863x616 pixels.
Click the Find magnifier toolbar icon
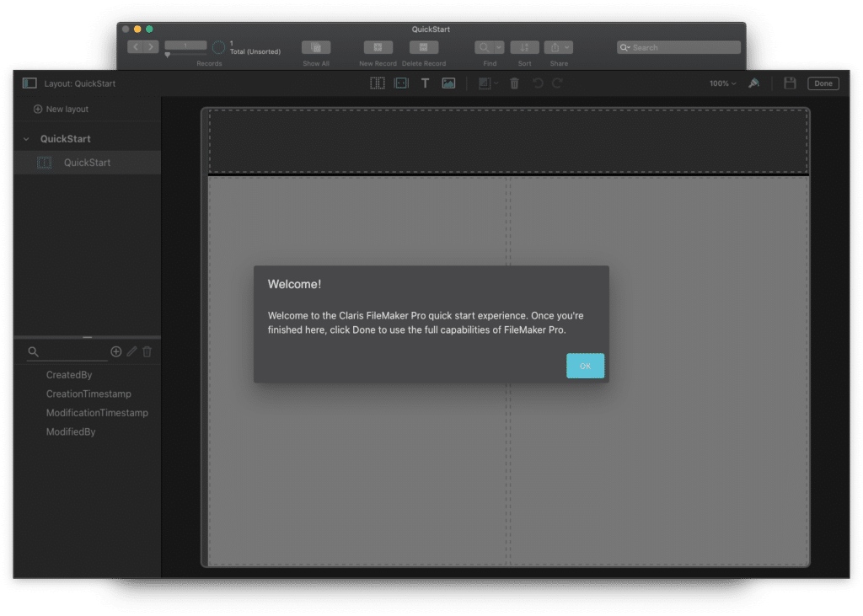484,47
